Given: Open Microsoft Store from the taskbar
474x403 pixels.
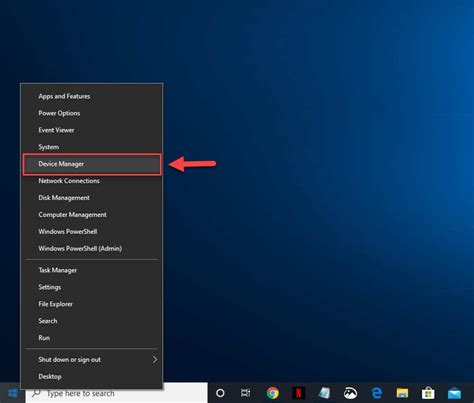Looking at the screenshot, I should (x=428, y=393).
